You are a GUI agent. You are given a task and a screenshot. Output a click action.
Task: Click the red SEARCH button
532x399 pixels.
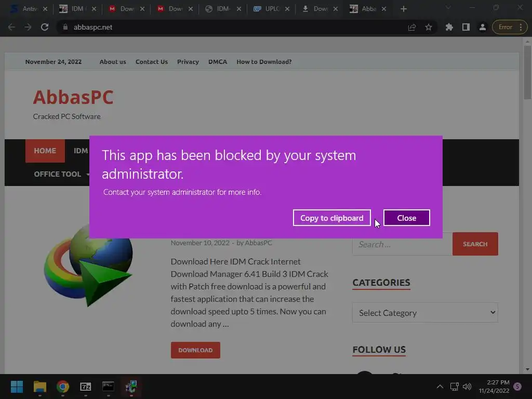475,244
